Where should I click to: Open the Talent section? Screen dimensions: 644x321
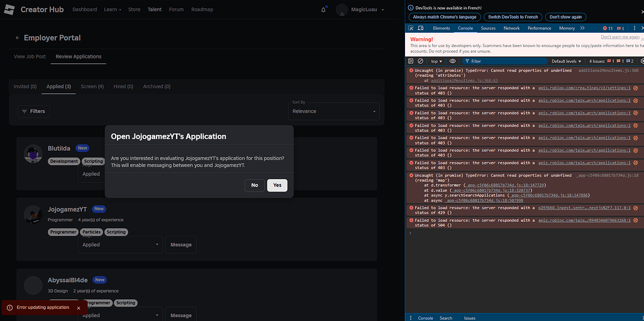point(155,9)
